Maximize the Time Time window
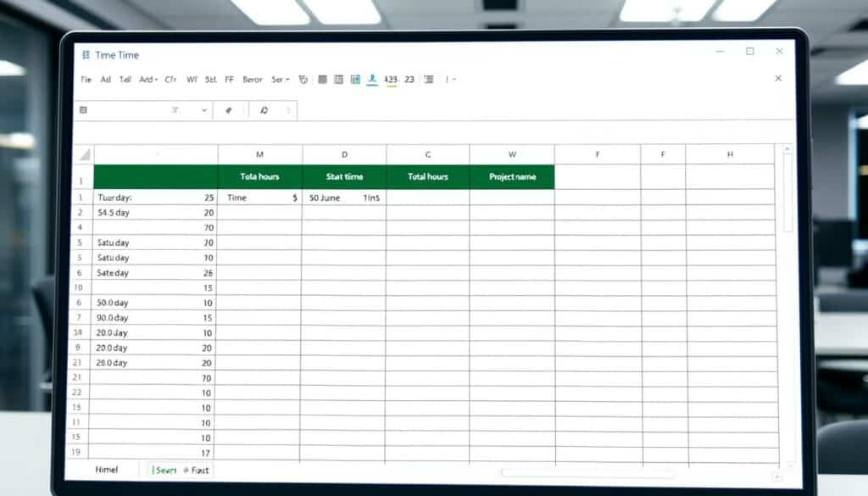Viewport: 868px width, 496px height. 750,52
